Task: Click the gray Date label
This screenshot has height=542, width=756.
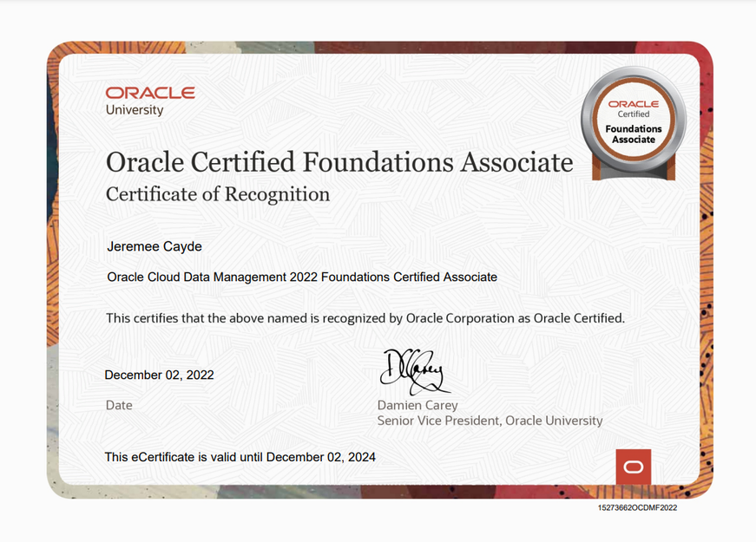Action: pos(119,405)
